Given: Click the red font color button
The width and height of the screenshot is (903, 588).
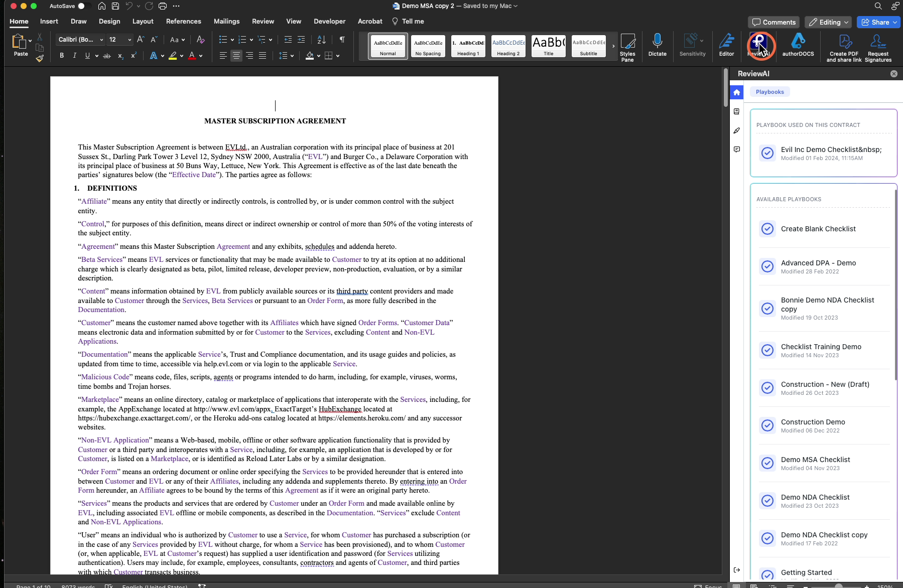Looking at the screenshot, I should point(192,56).
